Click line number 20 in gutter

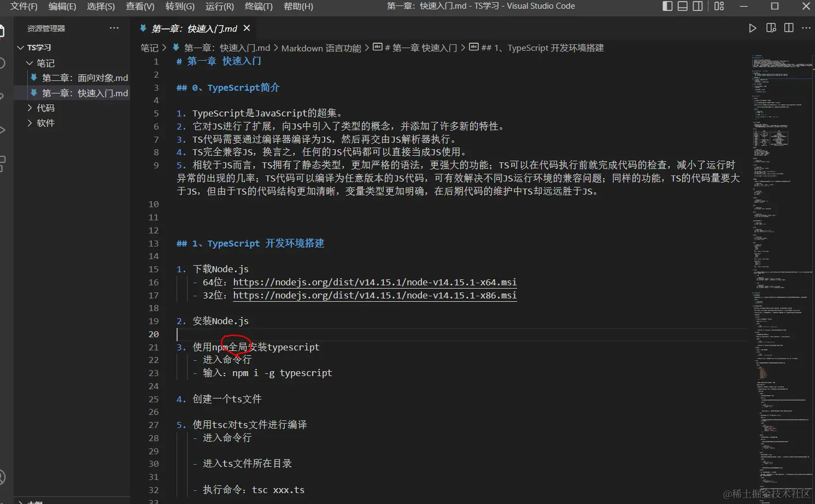(x=154, y=334)
